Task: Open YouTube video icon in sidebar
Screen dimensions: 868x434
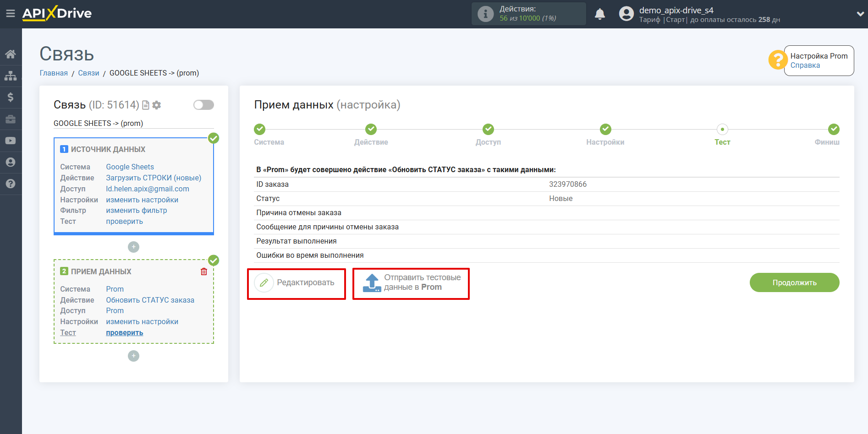Action: pos(11,141)
